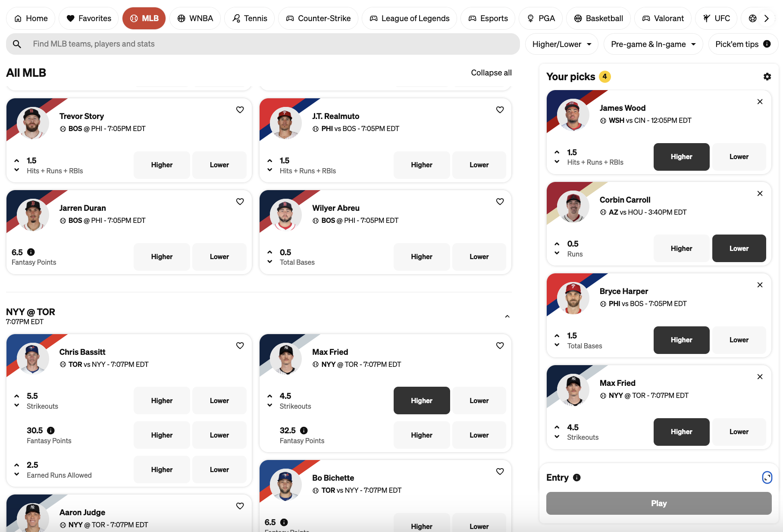
Task: Open Pick'em tips info
Action: pyautogui.click(x=767, y=44)
